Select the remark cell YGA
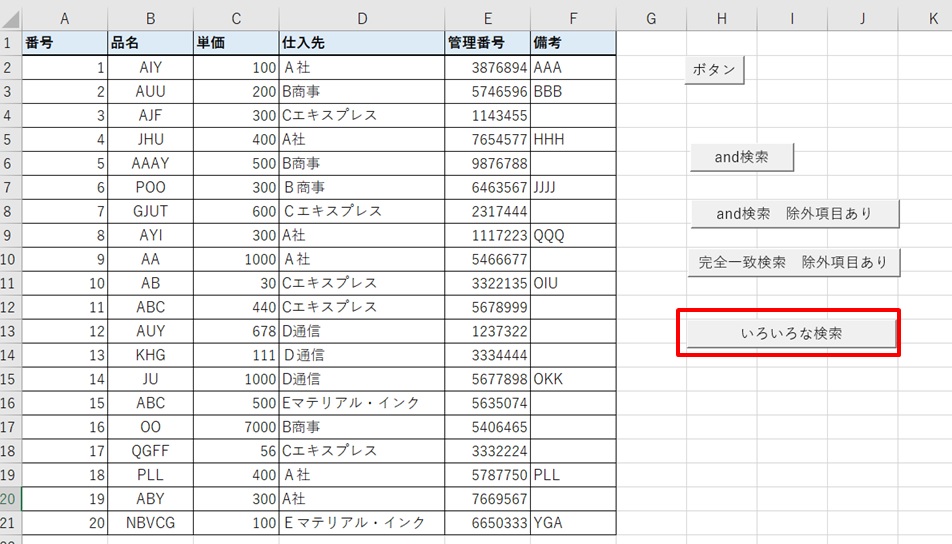Screen dimensions: 952x544 tap(573, 523)
